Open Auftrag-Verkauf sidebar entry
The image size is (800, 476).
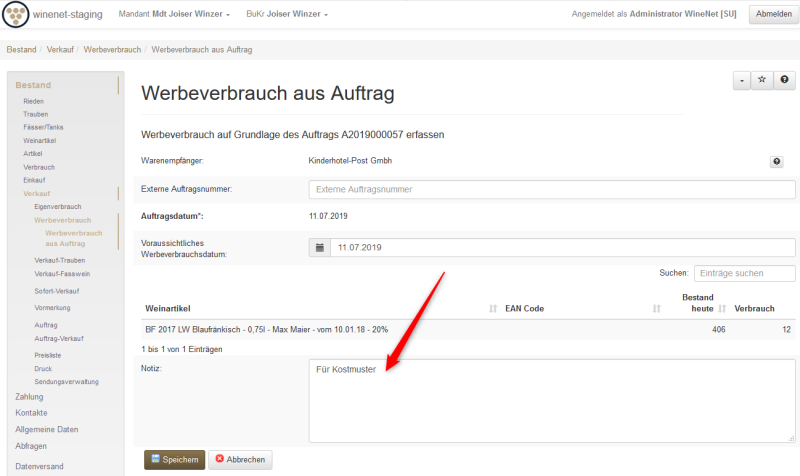pyautogui.click(x=59, y=339)
